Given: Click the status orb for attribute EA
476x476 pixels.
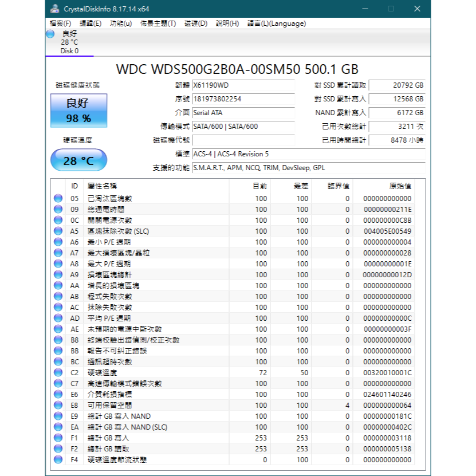Looking at the screenshot, I should (x=58, y=427).
